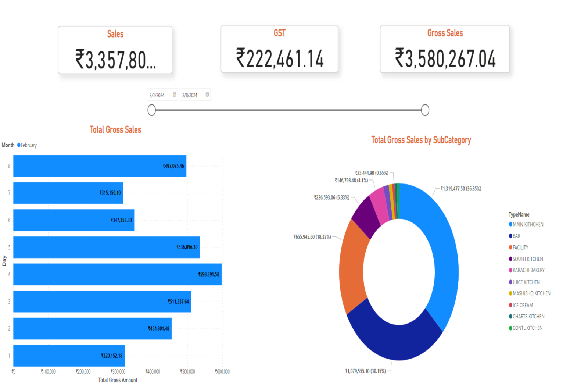Click the ₹600,000 x-axis tick label
Viewport: 588px width, 392px height.
click(x=222, y=371)
